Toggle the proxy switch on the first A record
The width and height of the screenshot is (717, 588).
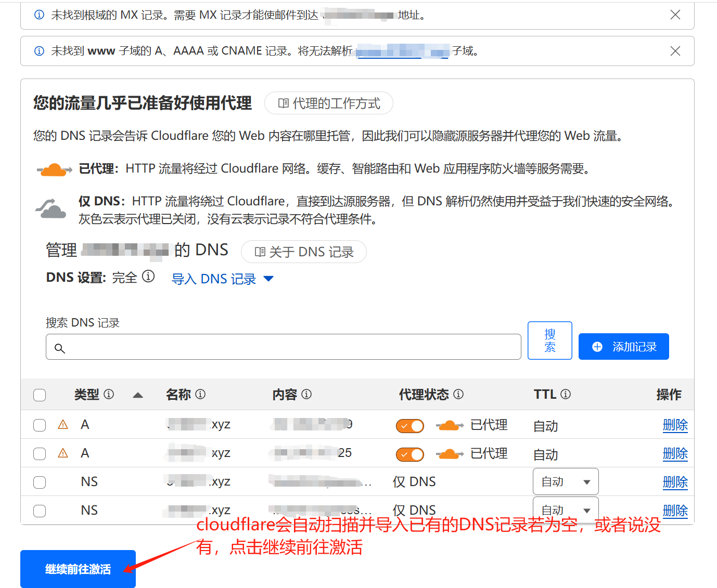(x=410, y=426)
